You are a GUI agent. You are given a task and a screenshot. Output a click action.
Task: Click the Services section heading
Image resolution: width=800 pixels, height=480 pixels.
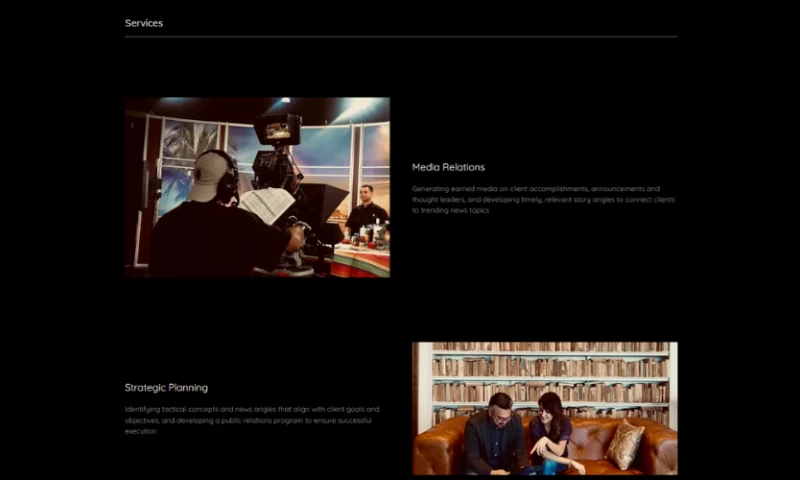144,23
